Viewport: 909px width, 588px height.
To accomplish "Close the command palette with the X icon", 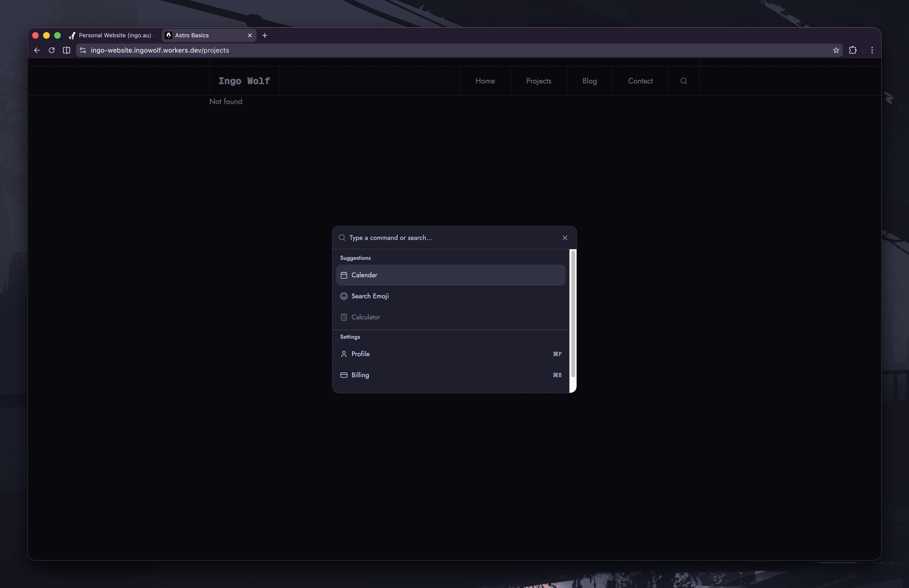I will pyautogui.click(x=565, y=238).
